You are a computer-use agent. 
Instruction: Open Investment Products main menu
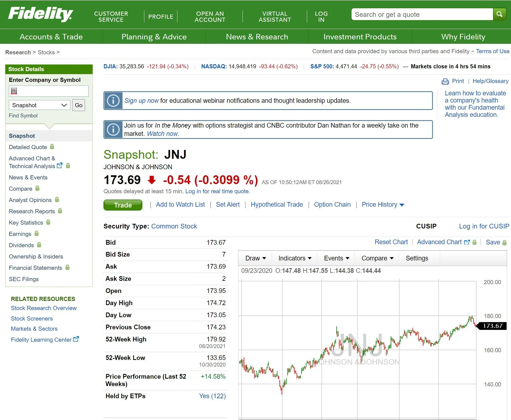(x=360, y=37)
